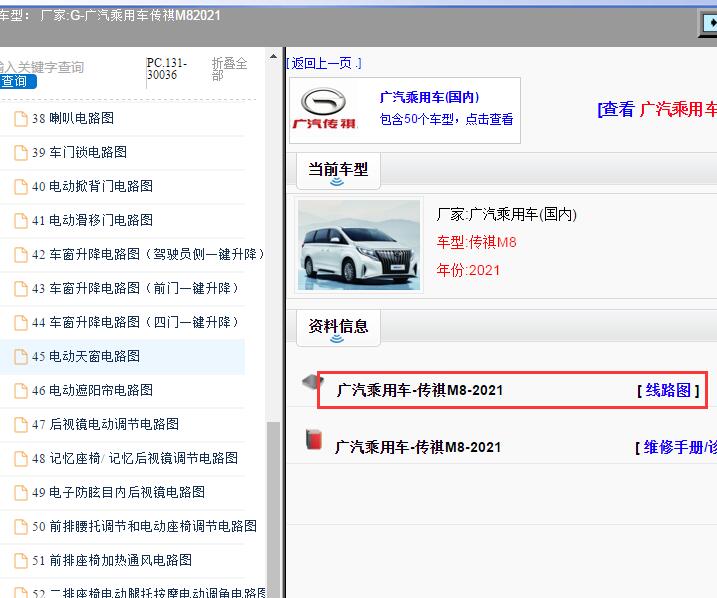Open 43 车窗升降电路图（前门一键升降）
The width and height of the screenshot is (717, 598).
[x=135, y=288]
